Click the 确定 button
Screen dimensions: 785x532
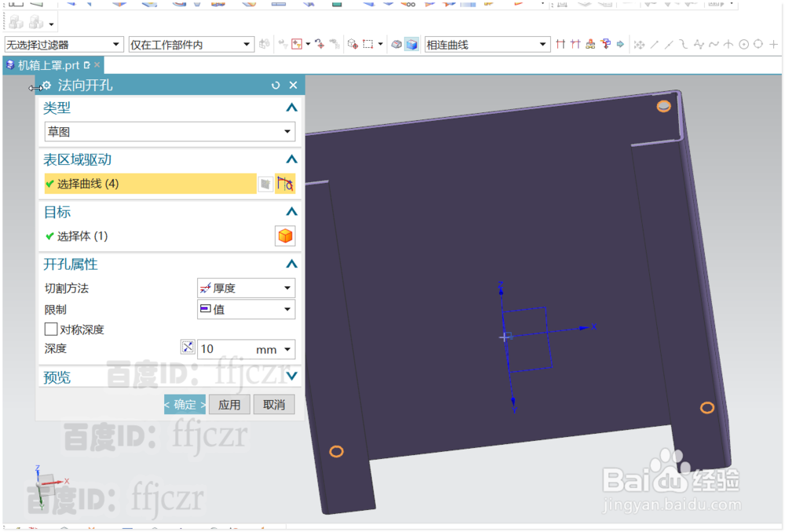pyautogui.click(x=184, y=404)
